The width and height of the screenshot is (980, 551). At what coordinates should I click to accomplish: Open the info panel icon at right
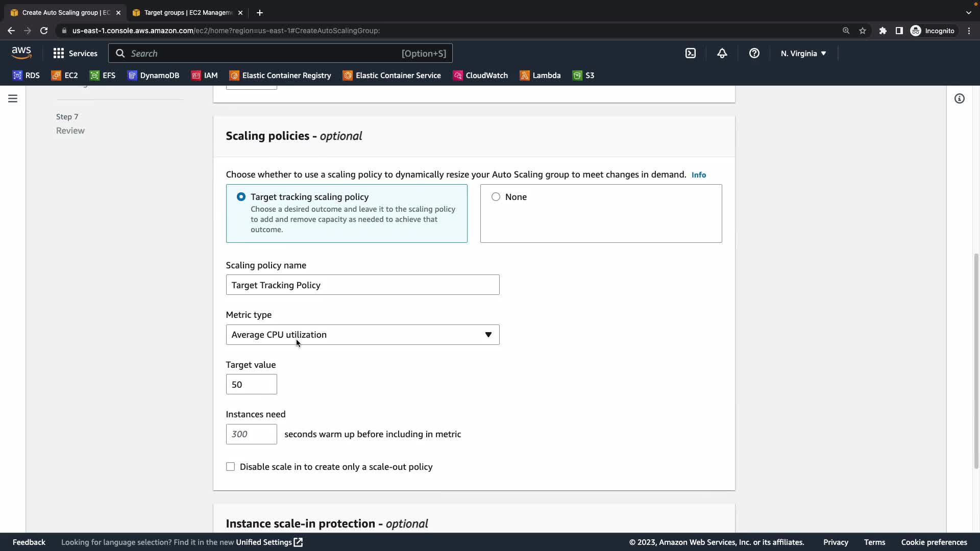click(959, 98)
